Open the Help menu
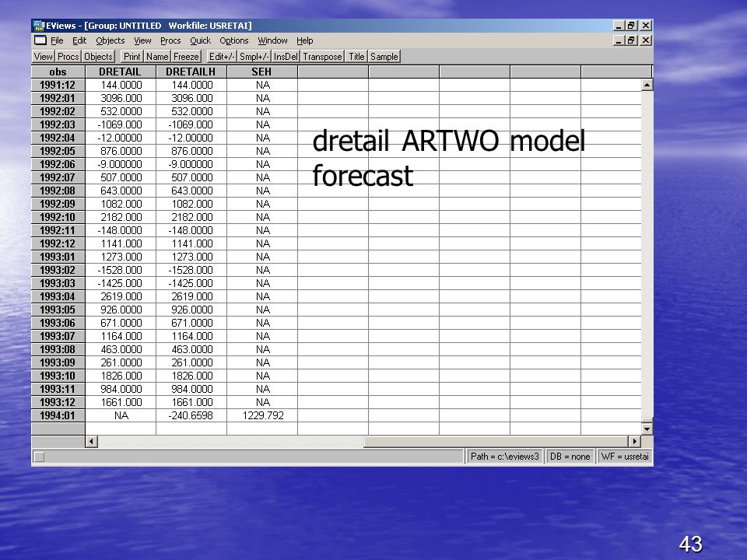Viewport: 747px width, 560px height. point(304,40)
